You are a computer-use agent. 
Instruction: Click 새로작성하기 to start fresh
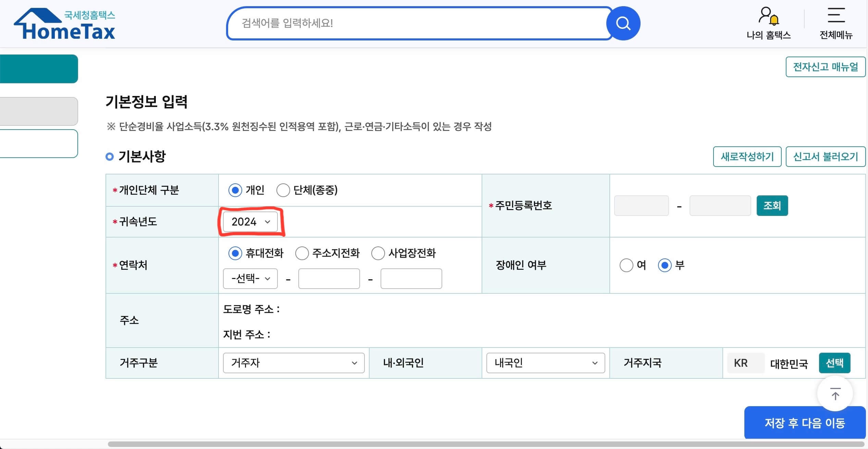[x=747, y=156]
